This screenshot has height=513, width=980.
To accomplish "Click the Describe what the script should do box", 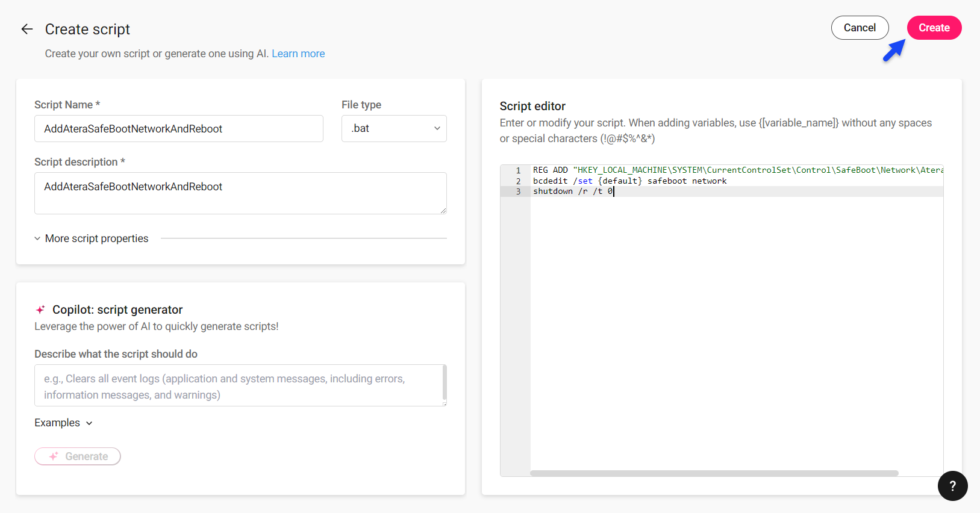I will click(x=240, y=385).
